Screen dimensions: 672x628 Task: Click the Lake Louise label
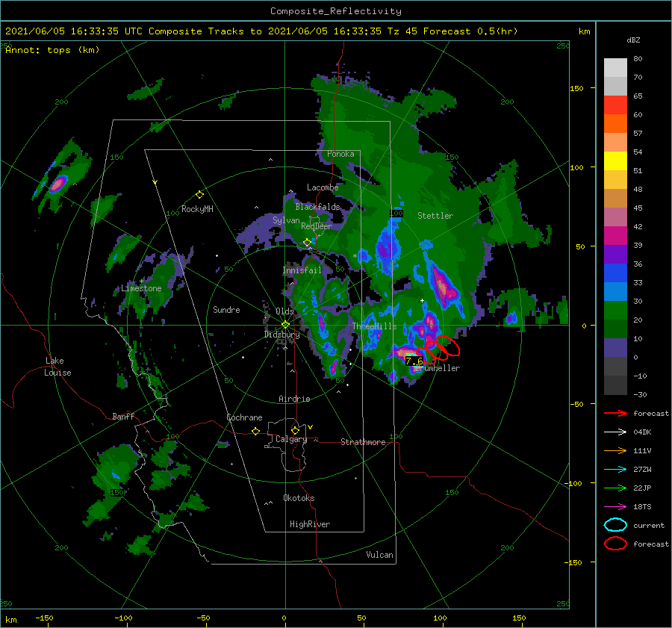click(57, 367)
